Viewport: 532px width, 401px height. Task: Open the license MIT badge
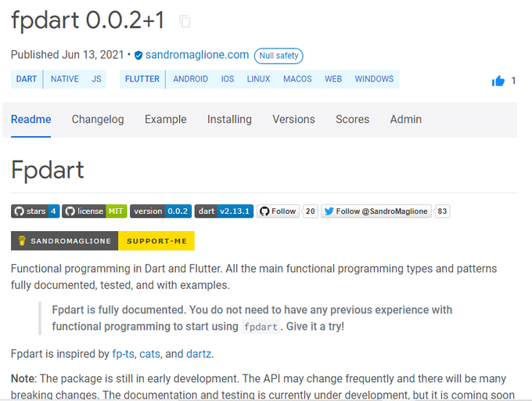click(x=95, y=211)
